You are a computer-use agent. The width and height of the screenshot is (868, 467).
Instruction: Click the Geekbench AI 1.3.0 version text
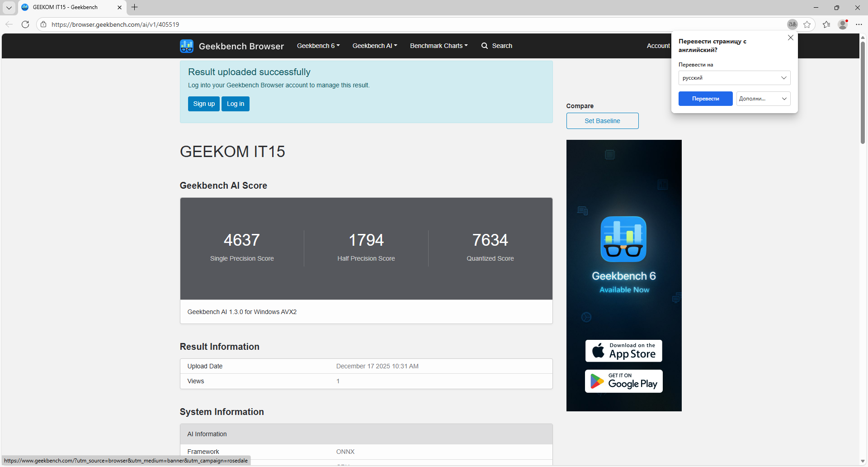click(242, 312)
